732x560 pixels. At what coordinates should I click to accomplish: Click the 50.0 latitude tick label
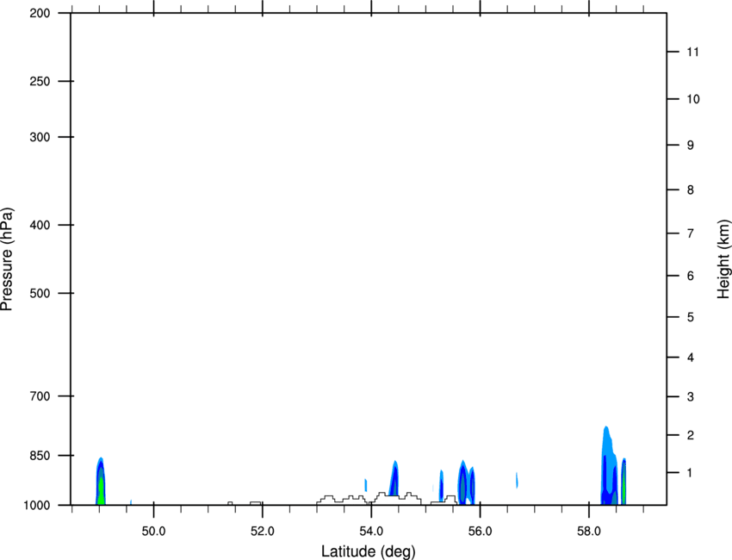click(153, 532)
